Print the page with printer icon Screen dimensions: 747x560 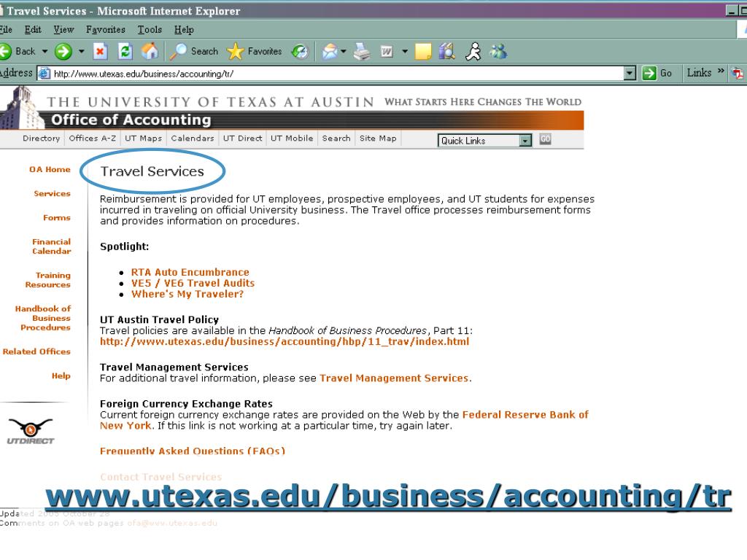[x=362, y=51]
